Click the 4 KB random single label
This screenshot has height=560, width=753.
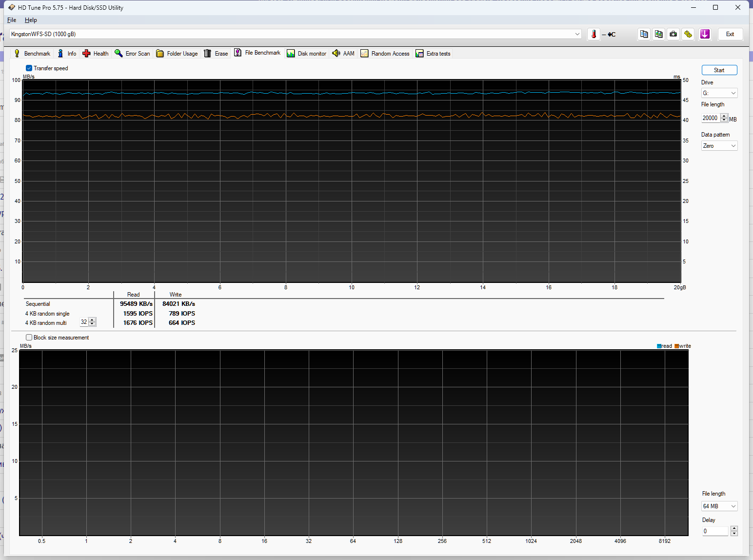coord(47,314)
